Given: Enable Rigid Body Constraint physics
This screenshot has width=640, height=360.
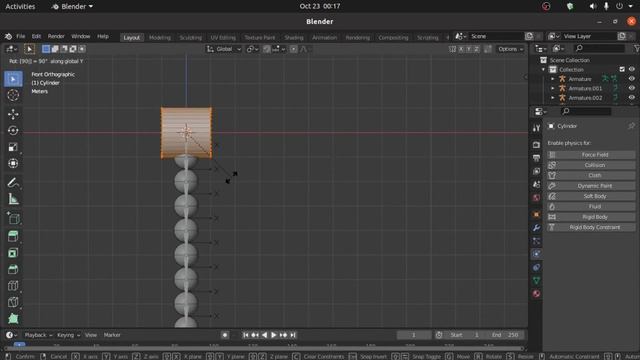Looking at the screenshot, I should click(x=591, y=227).
